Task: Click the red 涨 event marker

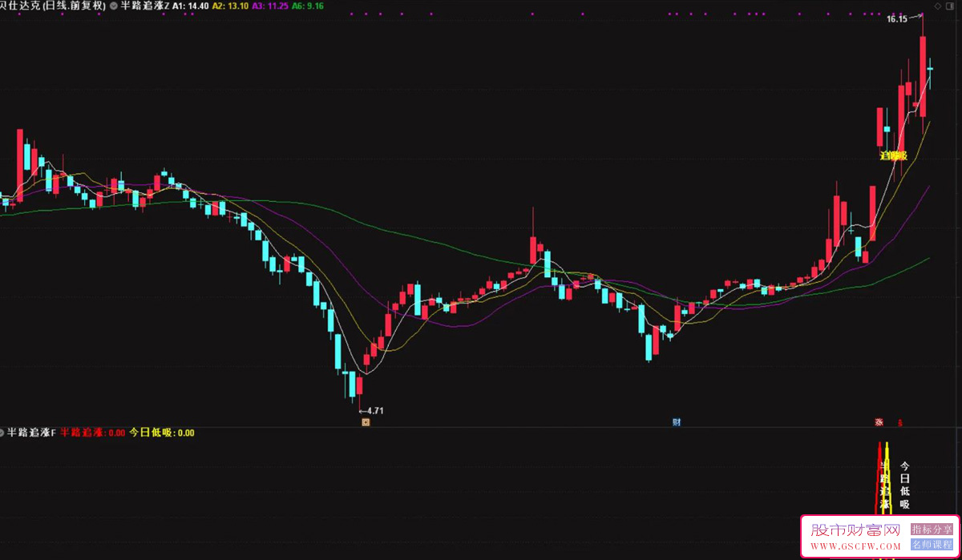Action: (x=879, y=421)
